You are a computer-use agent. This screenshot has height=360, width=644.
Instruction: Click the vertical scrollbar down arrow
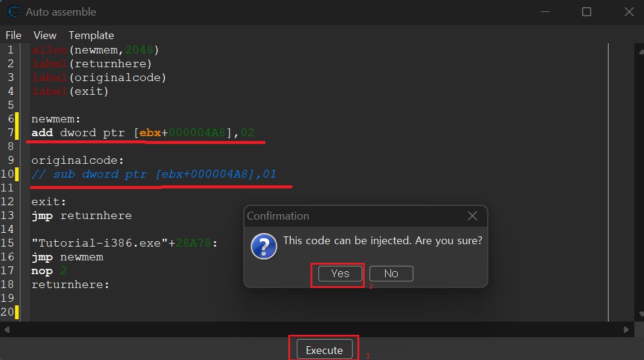pyautogui.click(x=641, y=314)
